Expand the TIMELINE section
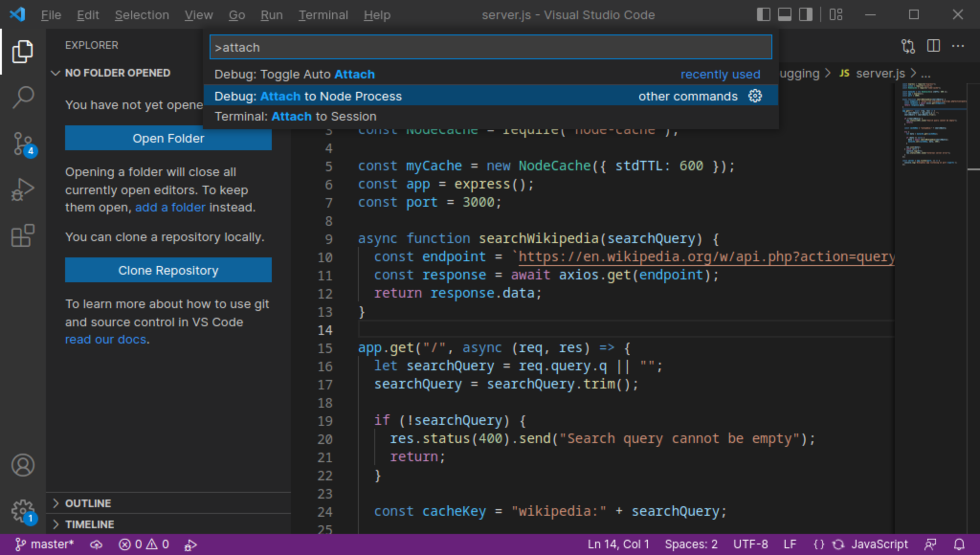Screen dimensions: 980x555 (56, 524)
